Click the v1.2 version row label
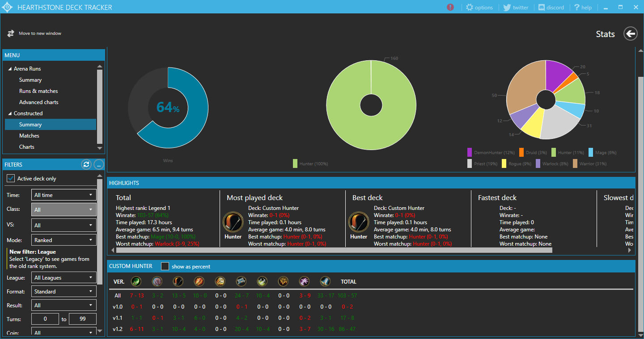644x339 pixels. [x=118, y=329]
